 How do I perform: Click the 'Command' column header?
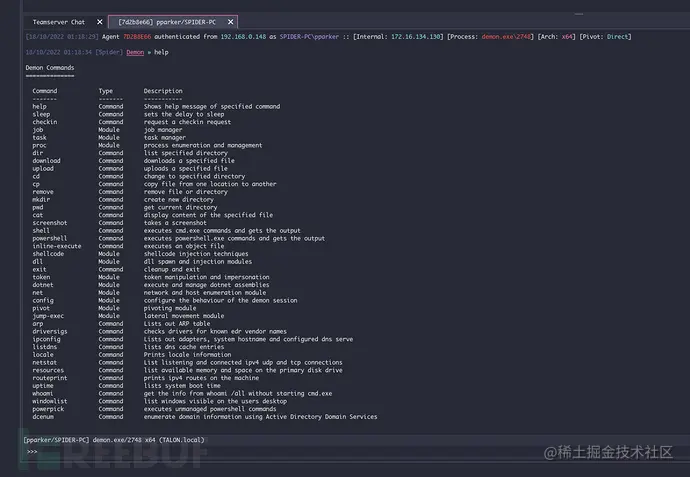coord(44,91)
